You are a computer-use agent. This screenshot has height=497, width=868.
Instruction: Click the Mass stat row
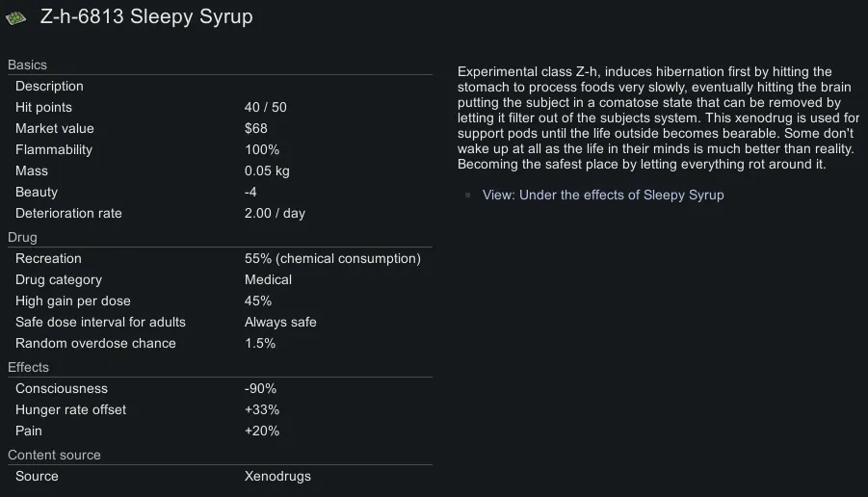pyautogui.click(x=220, y=171)
